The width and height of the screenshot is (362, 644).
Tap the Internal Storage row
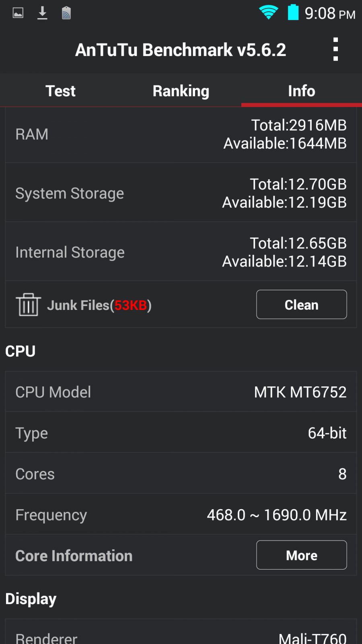(x=181, y=252)
